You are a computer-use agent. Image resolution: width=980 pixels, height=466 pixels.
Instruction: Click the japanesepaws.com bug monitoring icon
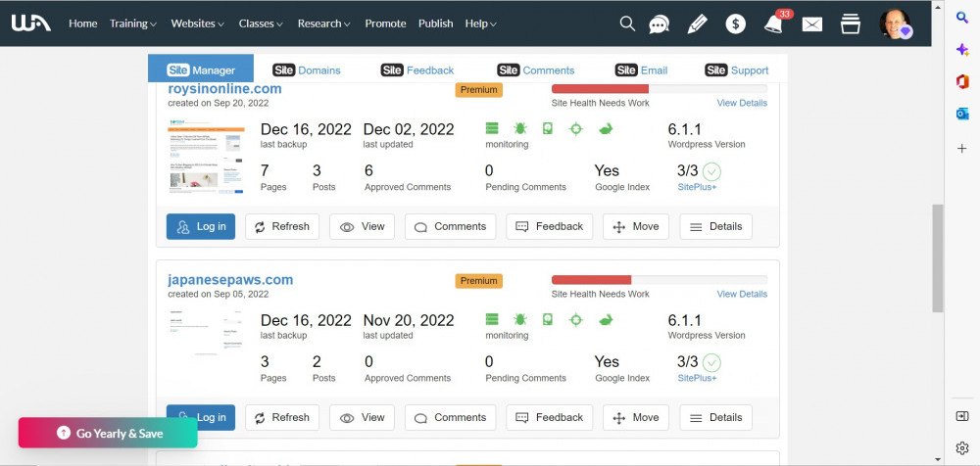[520, 320]
